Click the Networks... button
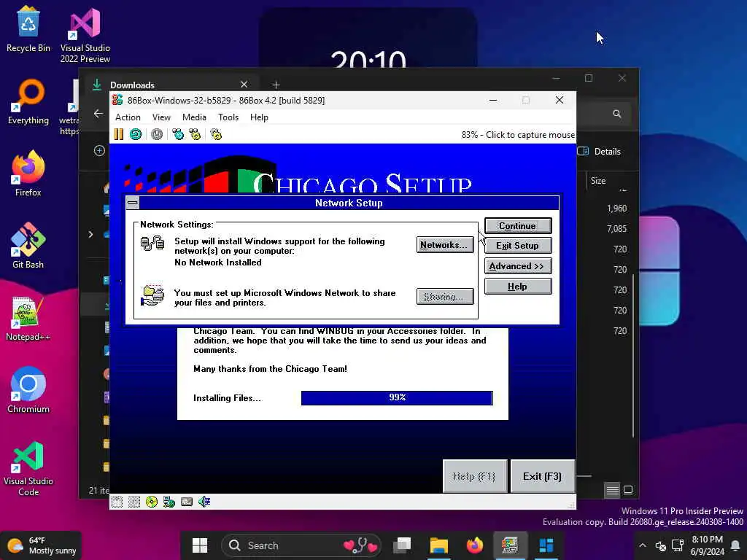This screenshot has height=560, width=747. pos(445,245)
